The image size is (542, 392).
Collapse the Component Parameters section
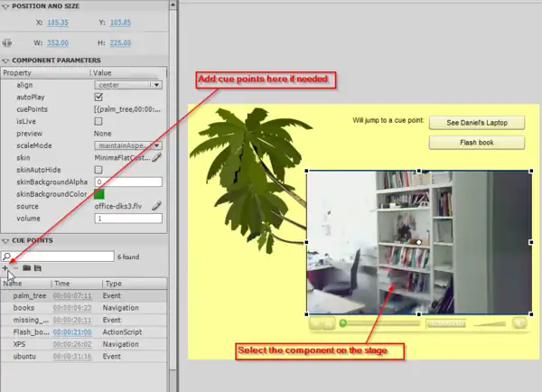(5, 60)
